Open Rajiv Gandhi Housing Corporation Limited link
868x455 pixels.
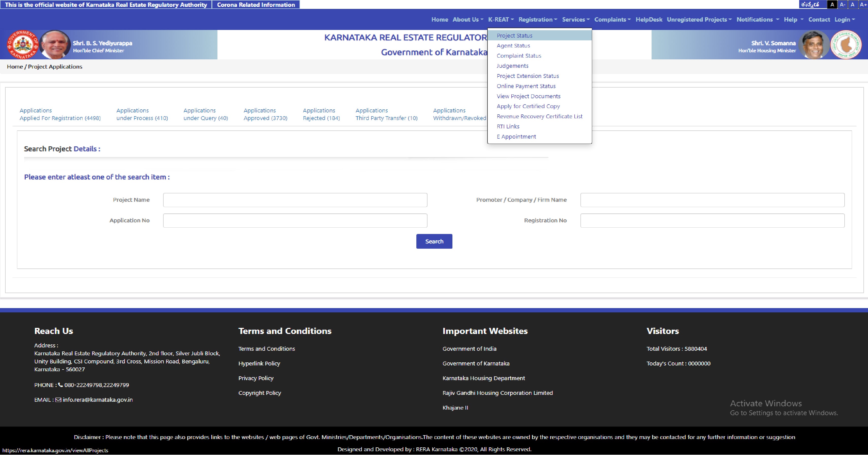coord(497,393)
